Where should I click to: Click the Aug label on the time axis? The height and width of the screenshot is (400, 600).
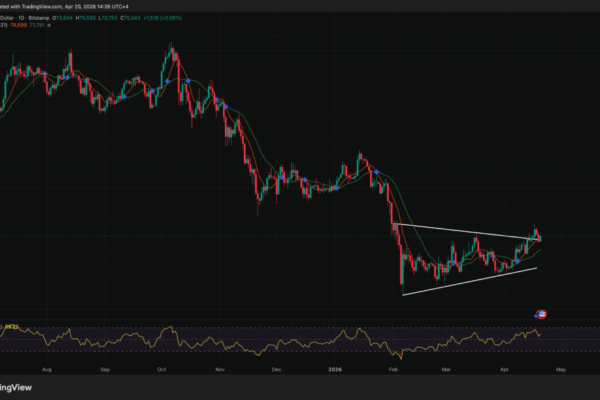pos(40,369)
